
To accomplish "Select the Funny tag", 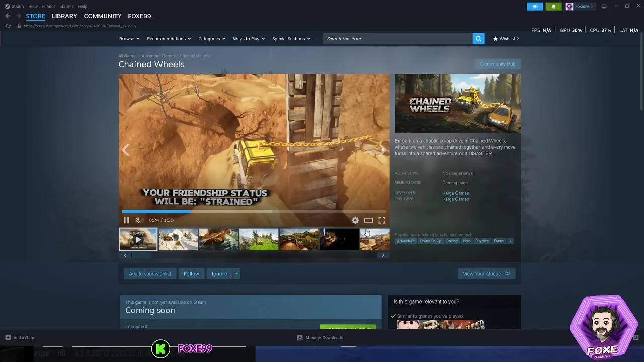I will tap(499, 241).
